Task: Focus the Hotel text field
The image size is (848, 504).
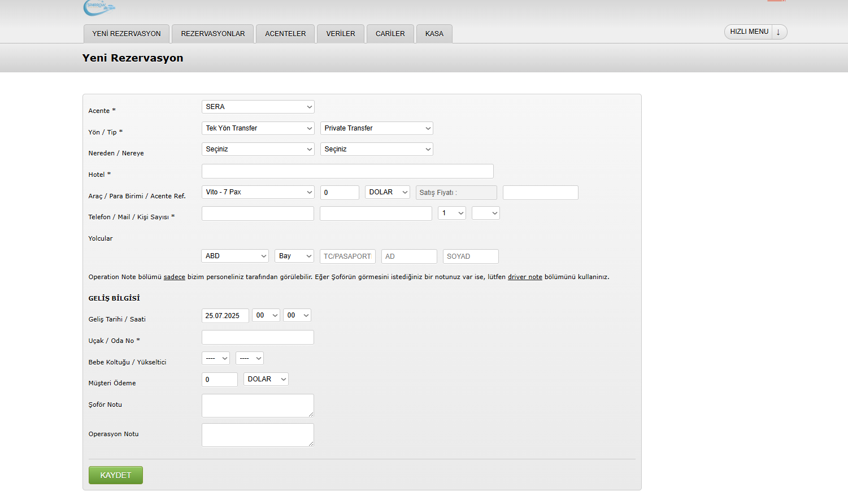Action: (347, 171)
